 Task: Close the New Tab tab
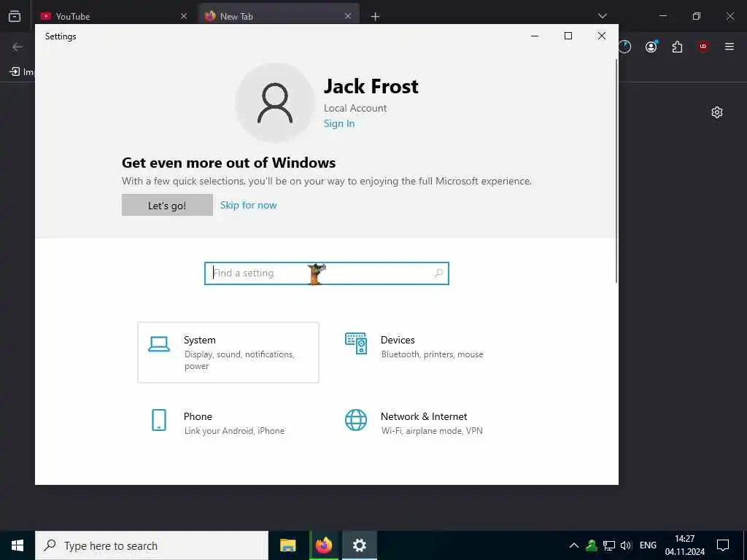348,16
